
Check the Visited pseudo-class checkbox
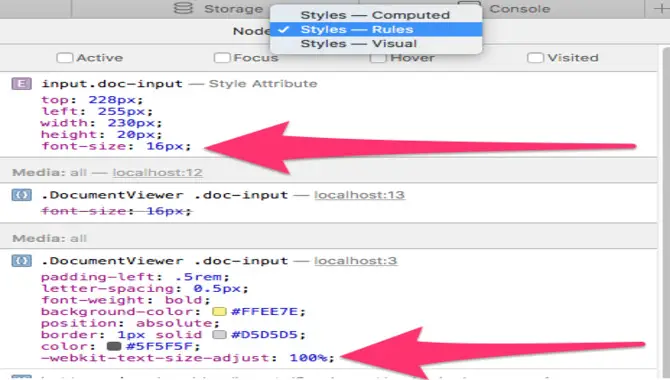pyautogui.click(x=535, y=58)
